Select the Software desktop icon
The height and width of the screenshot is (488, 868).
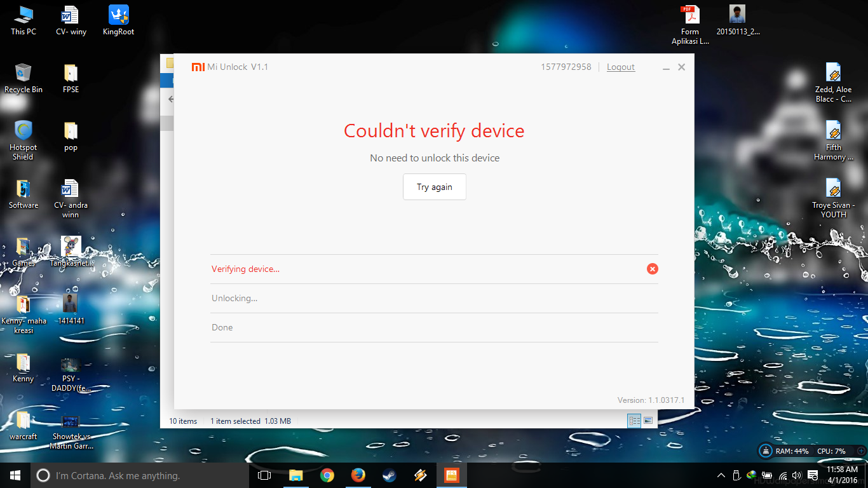pos(24,194)
